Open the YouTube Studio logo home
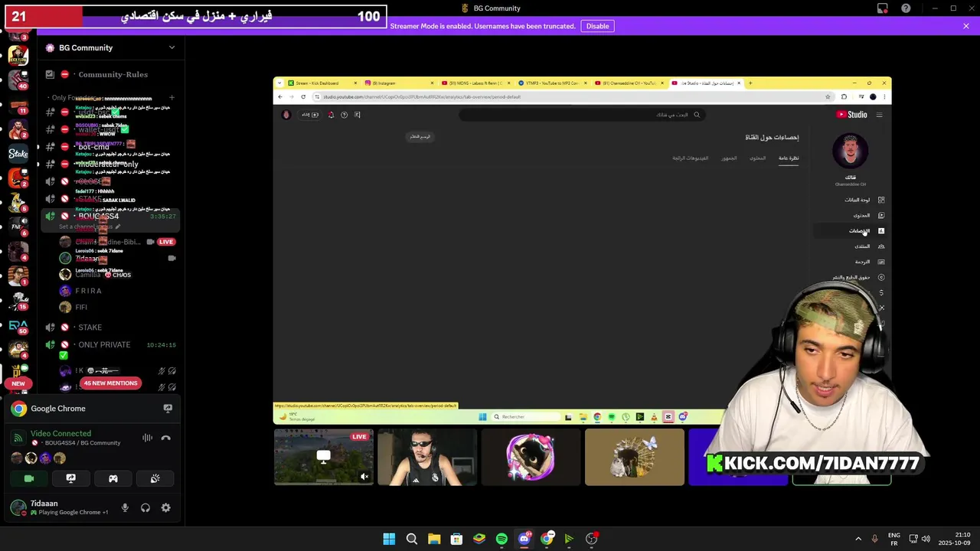Screen dimensions: 980x551 [851, 115]
